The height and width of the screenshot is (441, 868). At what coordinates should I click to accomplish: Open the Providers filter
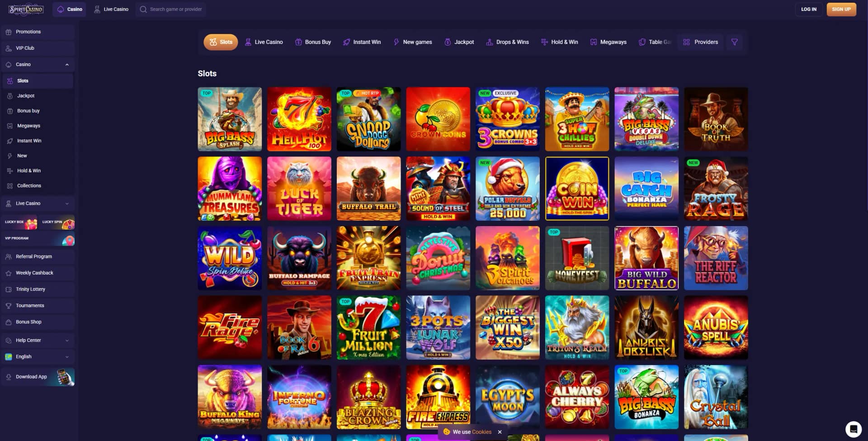coord(700,42)
